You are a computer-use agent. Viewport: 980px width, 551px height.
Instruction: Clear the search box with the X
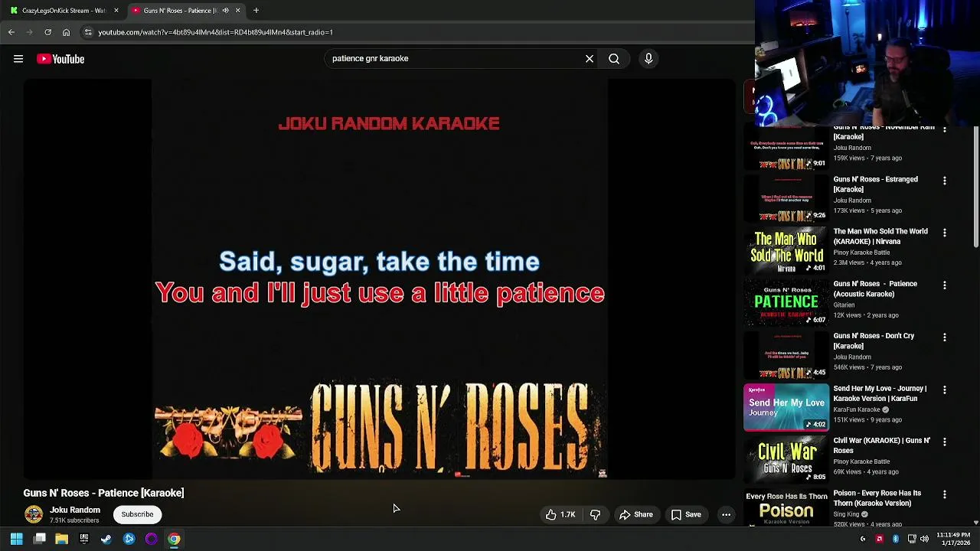click(x=590, y=59)
